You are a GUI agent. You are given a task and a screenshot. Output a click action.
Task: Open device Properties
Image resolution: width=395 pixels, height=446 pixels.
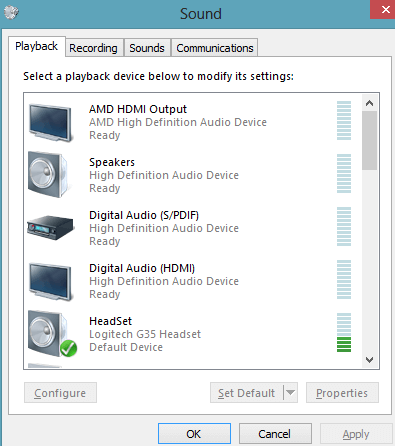point(342,393)
